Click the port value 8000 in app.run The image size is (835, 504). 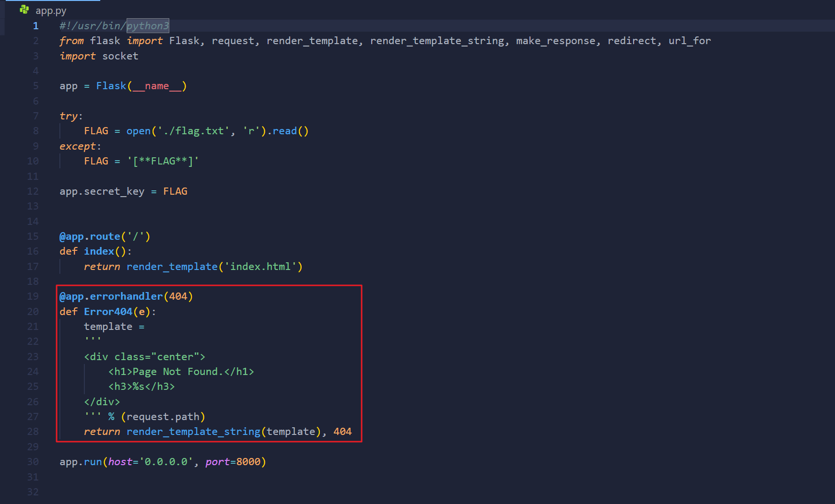click(x=248, y=462)
